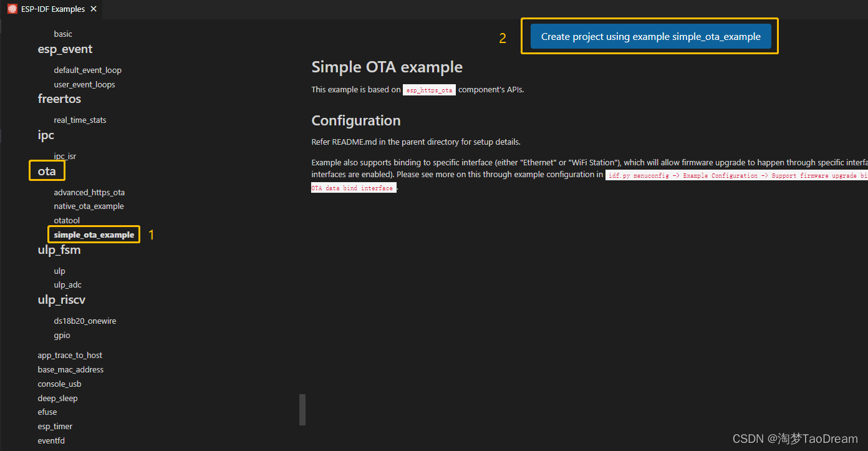The height and width of the screenshot is (451, 868).
Task: Open the advanced_https_ota example
Action: coord(89,193)
